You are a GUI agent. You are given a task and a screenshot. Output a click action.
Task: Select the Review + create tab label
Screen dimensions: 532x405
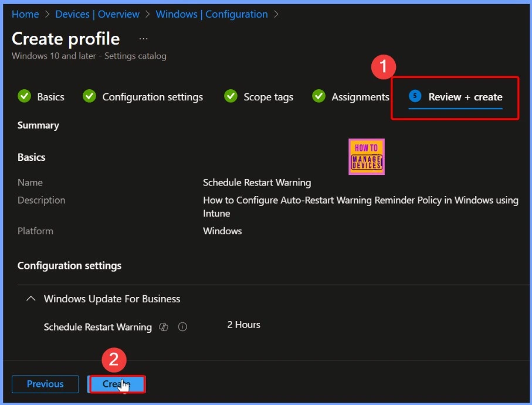tap(465, 97)
